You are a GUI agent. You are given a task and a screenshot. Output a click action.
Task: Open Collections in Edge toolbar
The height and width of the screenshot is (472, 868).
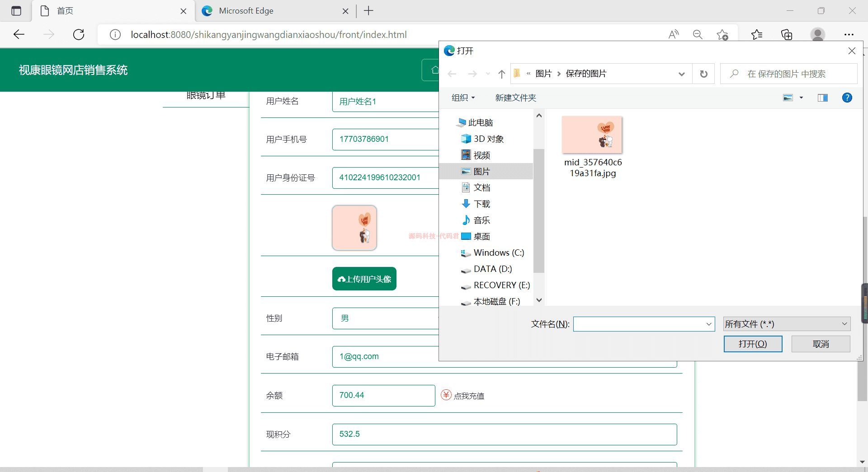coord(787,35)
